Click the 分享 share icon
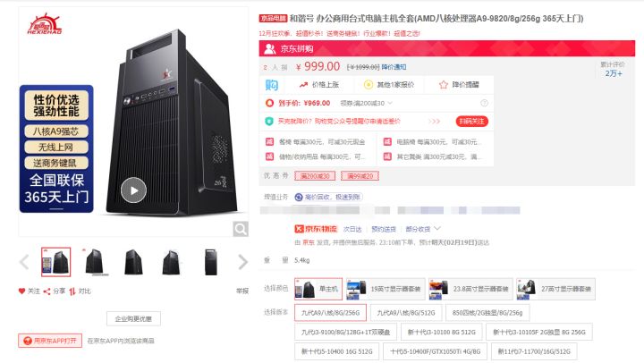644x363 pixels. [x=47, y=291]
